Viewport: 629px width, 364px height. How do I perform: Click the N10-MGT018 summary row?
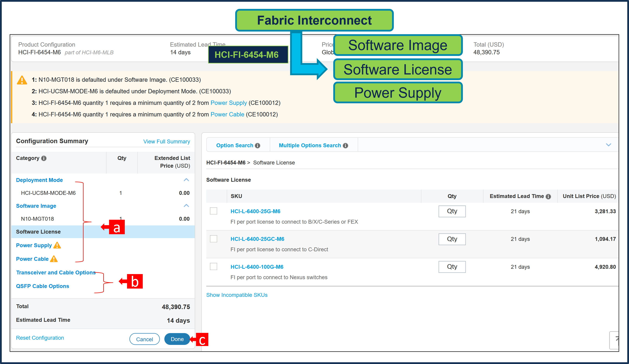click(x=103, y=219)
